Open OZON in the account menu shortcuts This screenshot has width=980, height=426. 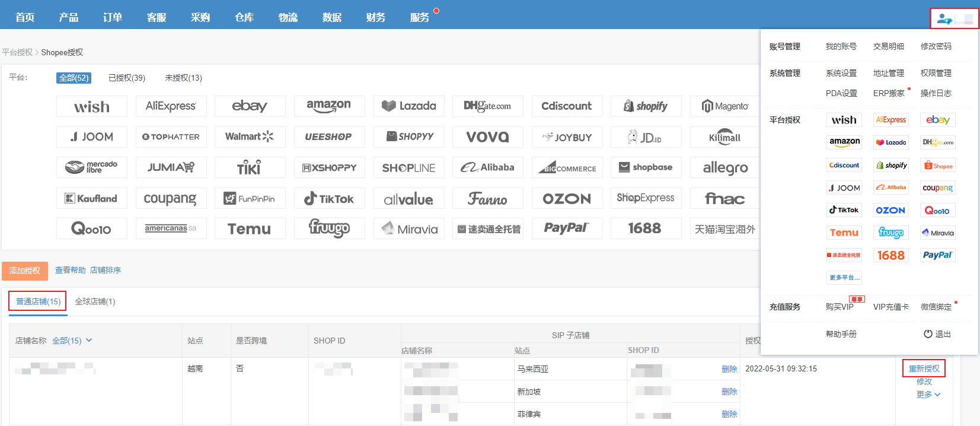(x=890, y=210)
